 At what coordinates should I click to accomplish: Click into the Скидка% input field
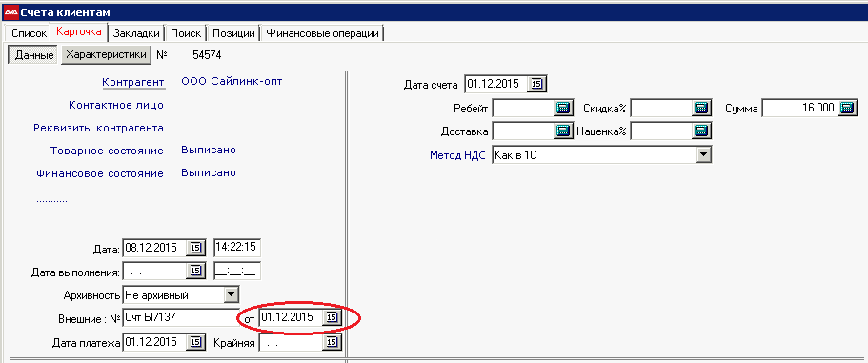(x=662, y=109)
